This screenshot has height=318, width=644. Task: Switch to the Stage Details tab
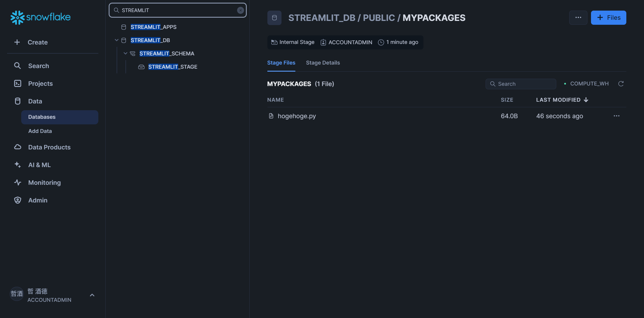[x=323, y=63]
